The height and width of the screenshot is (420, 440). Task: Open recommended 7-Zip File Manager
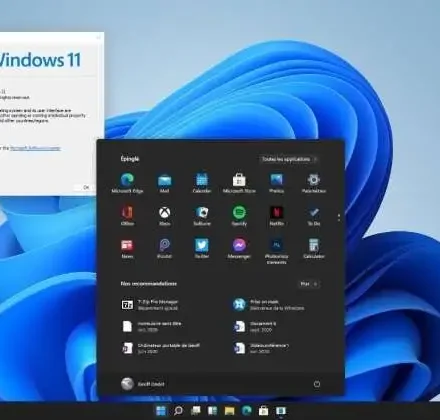tap(150, 305)
